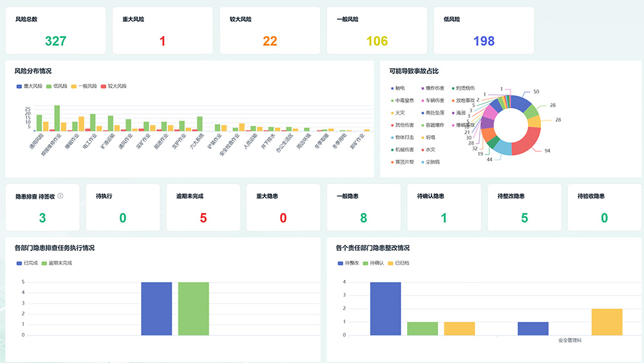Open the 隐患排查 待签收 card
The image size is (644, 363).
tap(43, 207)
